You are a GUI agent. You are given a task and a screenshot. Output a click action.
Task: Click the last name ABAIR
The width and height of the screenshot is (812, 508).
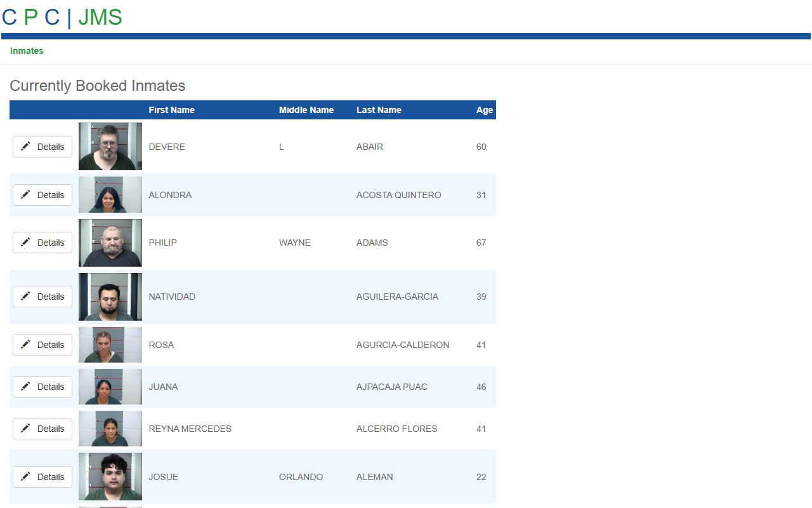(370, 147)
